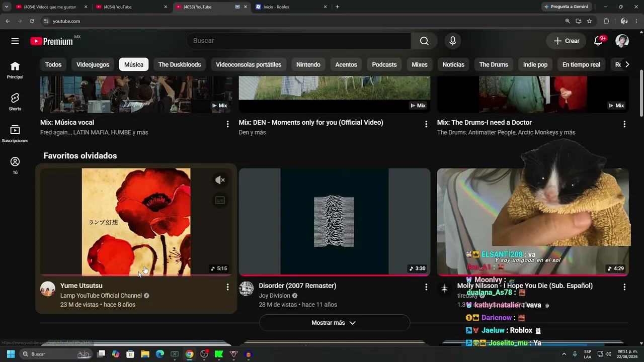Open options for Mix: DEN Moments
644x362 pixels.
426,124
